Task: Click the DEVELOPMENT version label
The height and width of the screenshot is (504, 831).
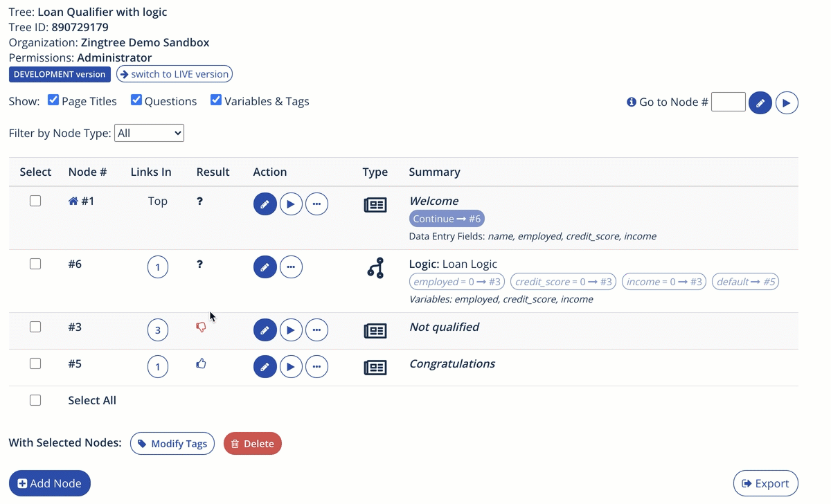Action: click(60, 73)
